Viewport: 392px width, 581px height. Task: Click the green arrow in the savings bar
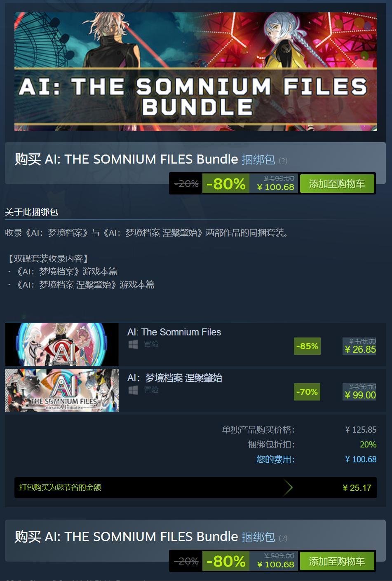288,487
